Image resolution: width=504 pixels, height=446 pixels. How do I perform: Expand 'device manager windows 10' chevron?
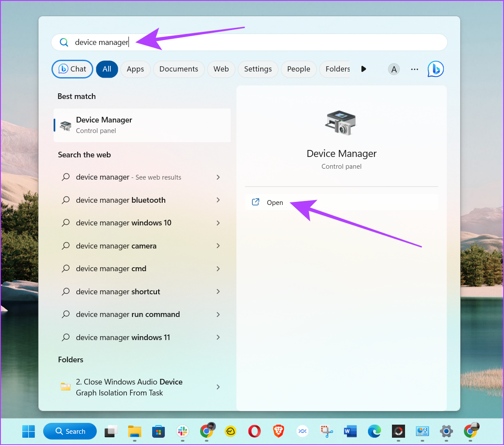tap(218, 223)
